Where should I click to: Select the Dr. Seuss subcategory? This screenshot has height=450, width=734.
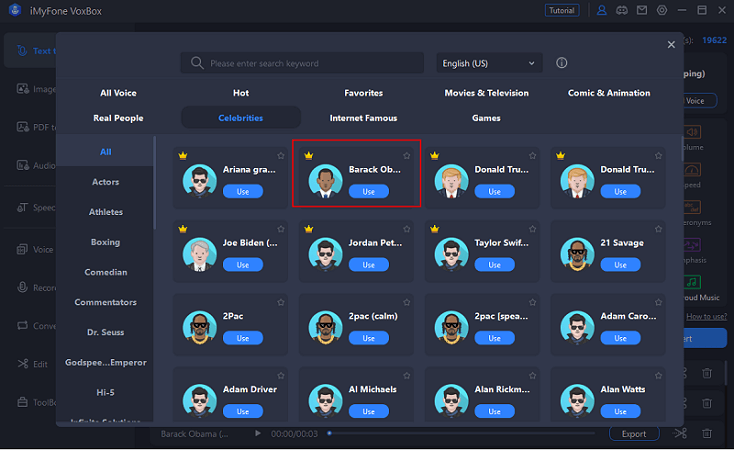(x=105, y=332)
